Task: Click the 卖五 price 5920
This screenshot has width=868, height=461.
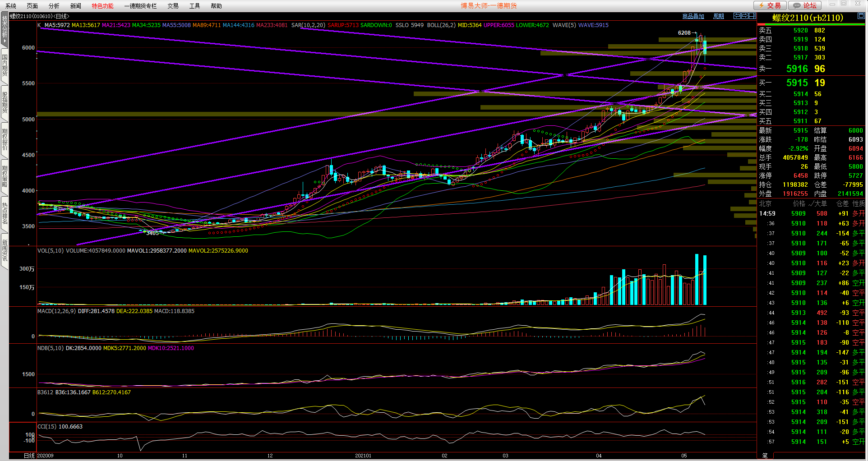Action: tap(801, 31)
